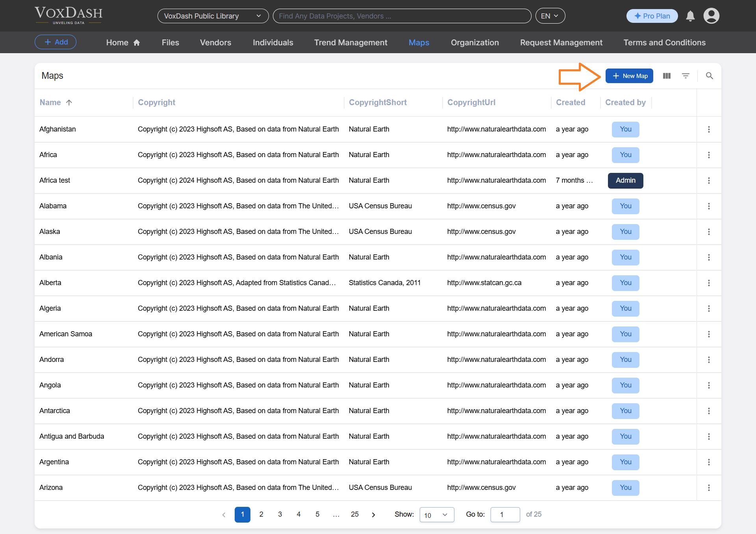The image size is (756, 534).
Task: Open the Trend Management menu item
Action: pos(350,43)
